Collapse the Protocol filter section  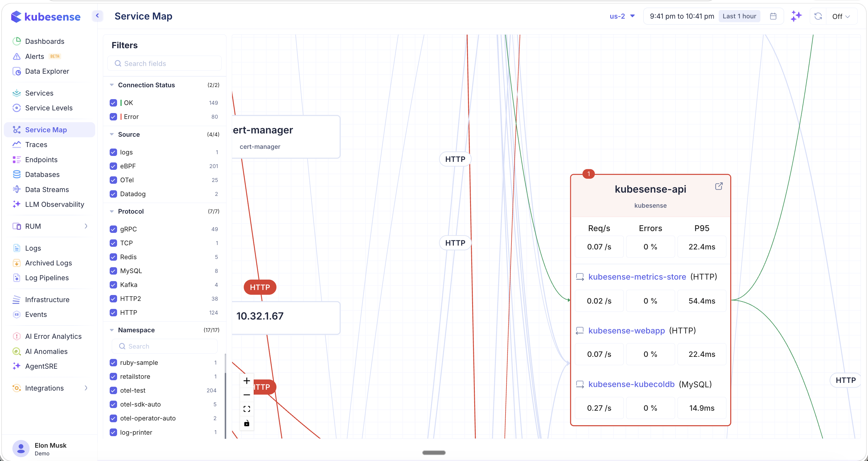[112, 212]
